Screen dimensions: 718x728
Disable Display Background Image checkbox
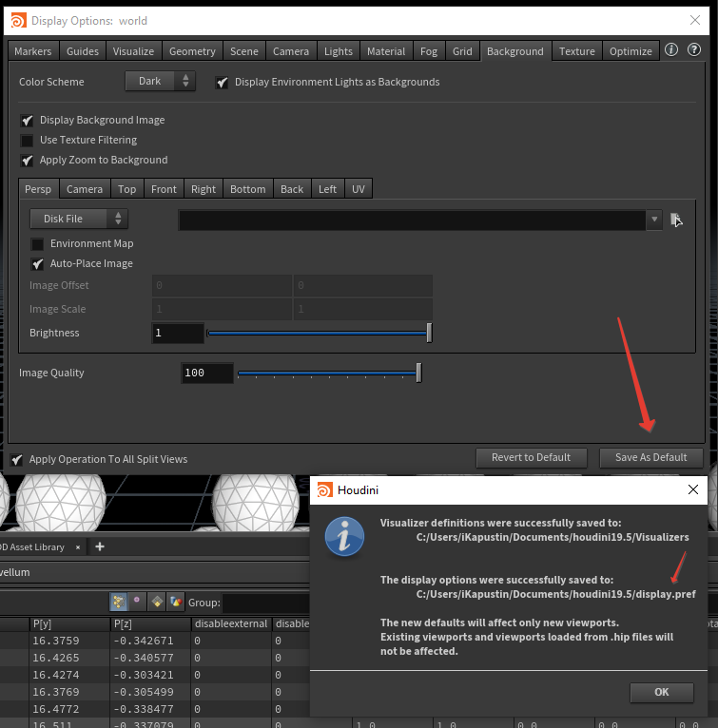pos(27,121)
